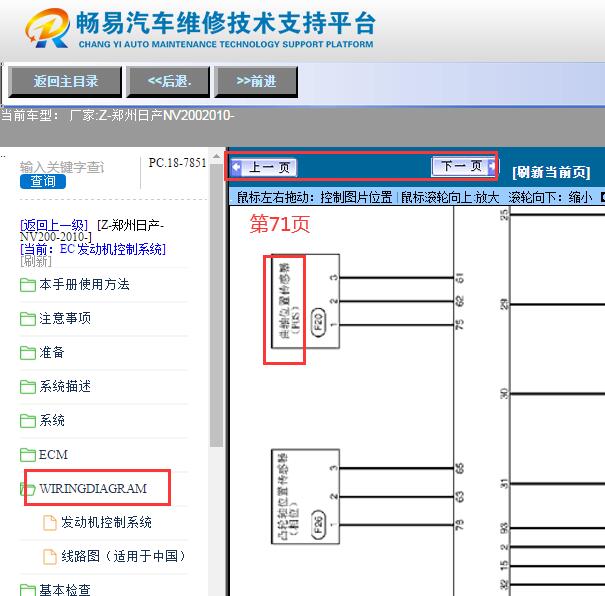Open the ECM folder

coord(53,454)
